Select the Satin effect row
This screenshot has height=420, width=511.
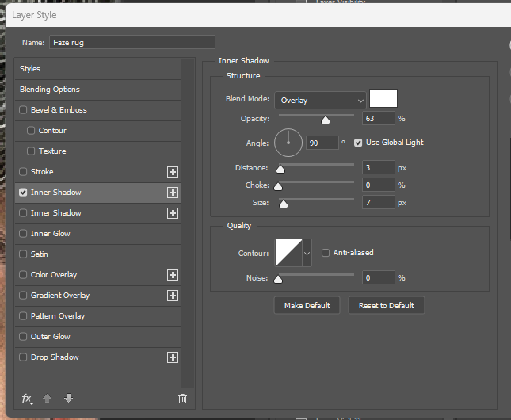[98, 254]
